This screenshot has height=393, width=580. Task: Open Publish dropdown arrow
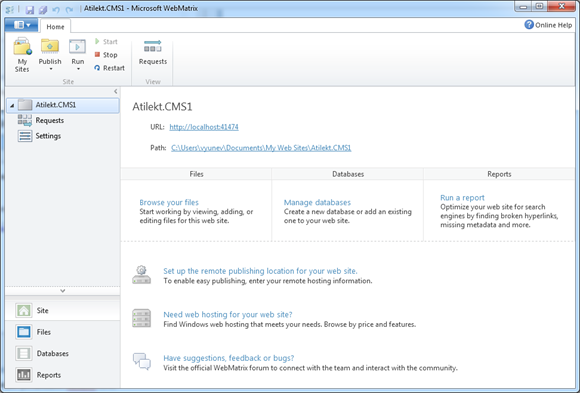[x=51, y=69]
